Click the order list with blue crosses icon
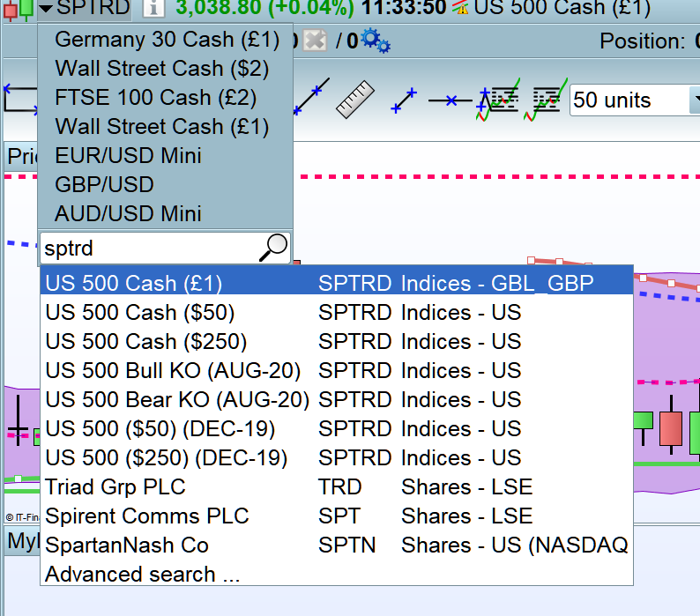 point(498,100)
